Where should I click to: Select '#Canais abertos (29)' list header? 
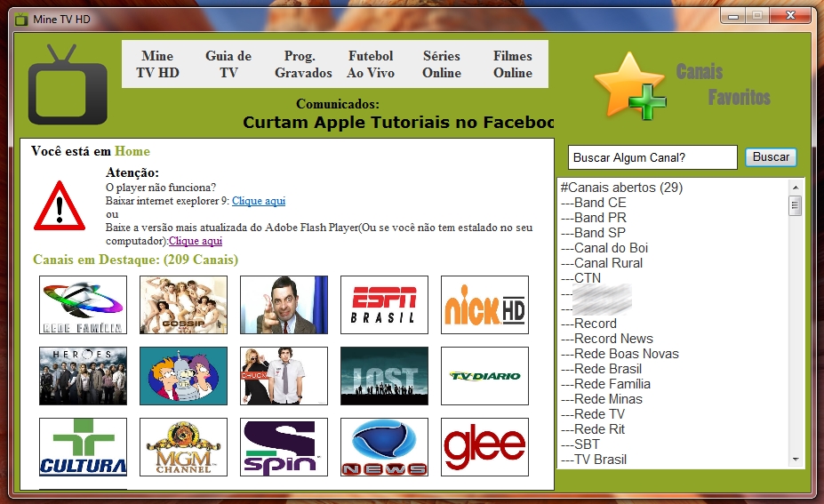[621, 188]
